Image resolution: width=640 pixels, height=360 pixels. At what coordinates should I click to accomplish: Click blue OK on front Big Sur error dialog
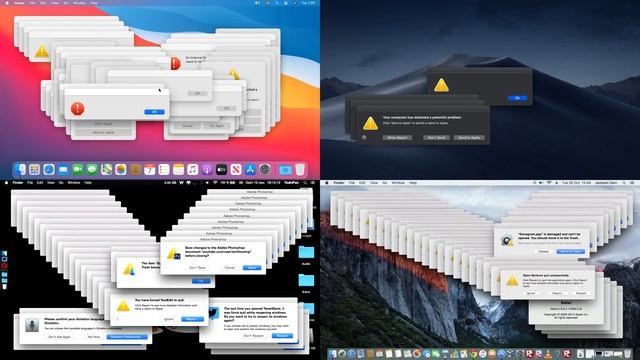tap(154, 112)
